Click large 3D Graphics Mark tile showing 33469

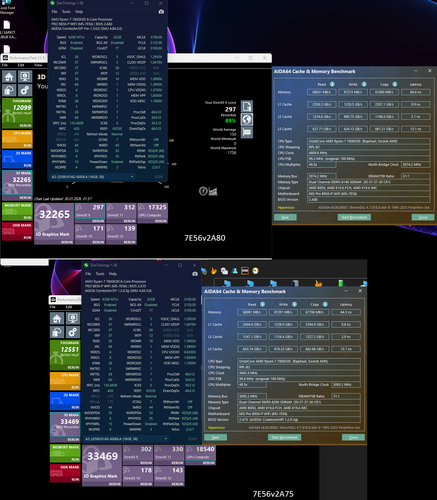[x=102, y=466]
